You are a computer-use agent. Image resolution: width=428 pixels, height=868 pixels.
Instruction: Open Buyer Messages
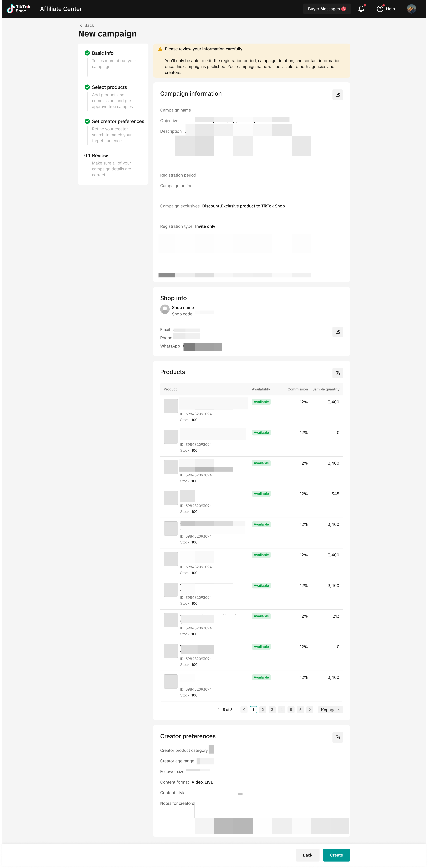pos(326,9)
